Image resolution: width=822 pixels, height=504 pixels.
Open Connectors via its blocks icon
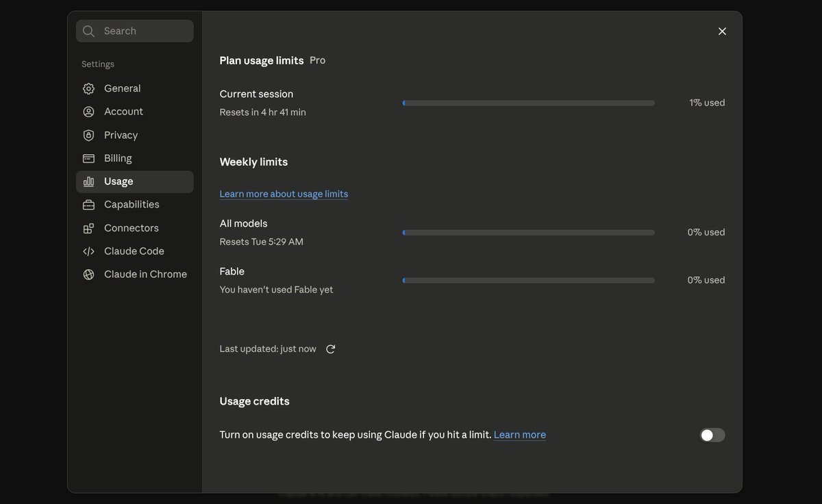click(88, 228)
